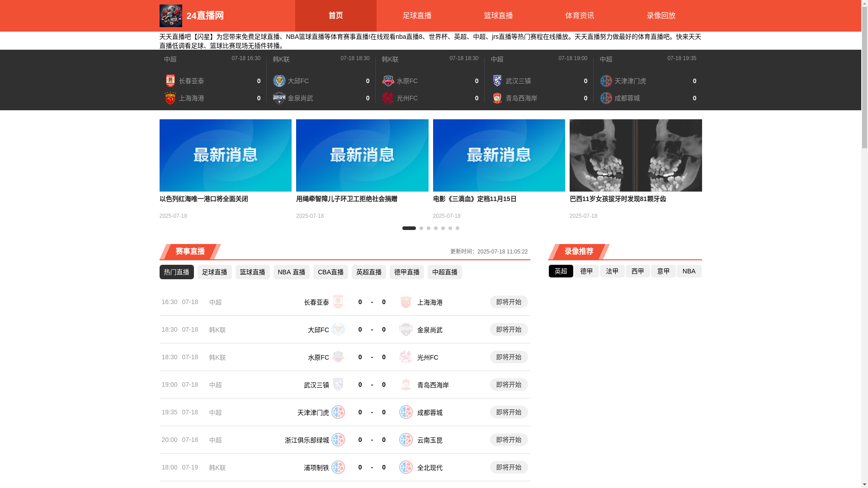Click 金泉尚武 team badge in top scoreboard
This screenshot has height=488, width=868.
coord(279,98)
